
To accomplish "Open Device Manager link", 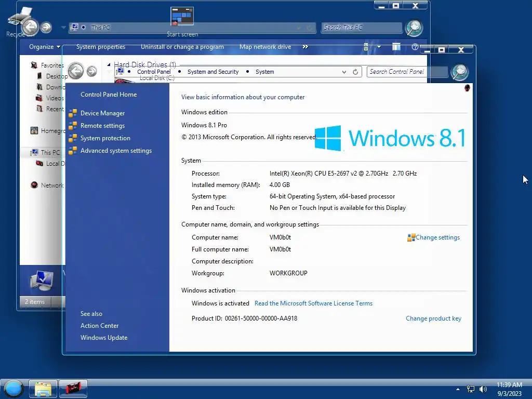I will pos(102,113).
